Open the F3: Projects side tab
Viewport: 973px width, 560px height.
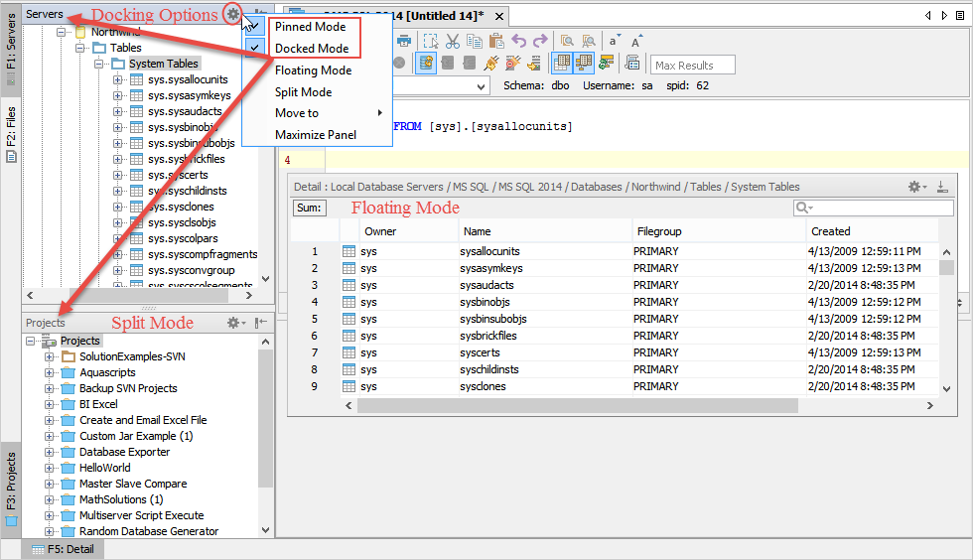[11, 489]
